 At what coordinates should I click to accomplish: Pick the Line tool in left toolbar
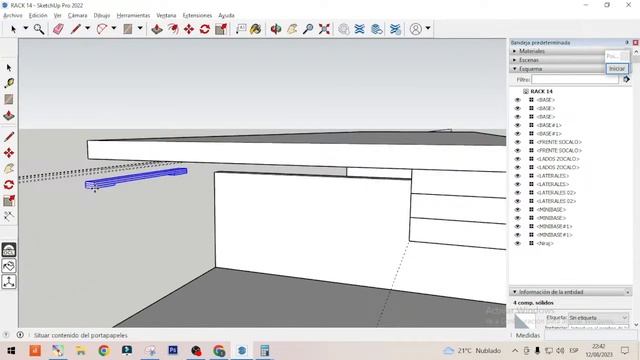[x=9, y=136]
